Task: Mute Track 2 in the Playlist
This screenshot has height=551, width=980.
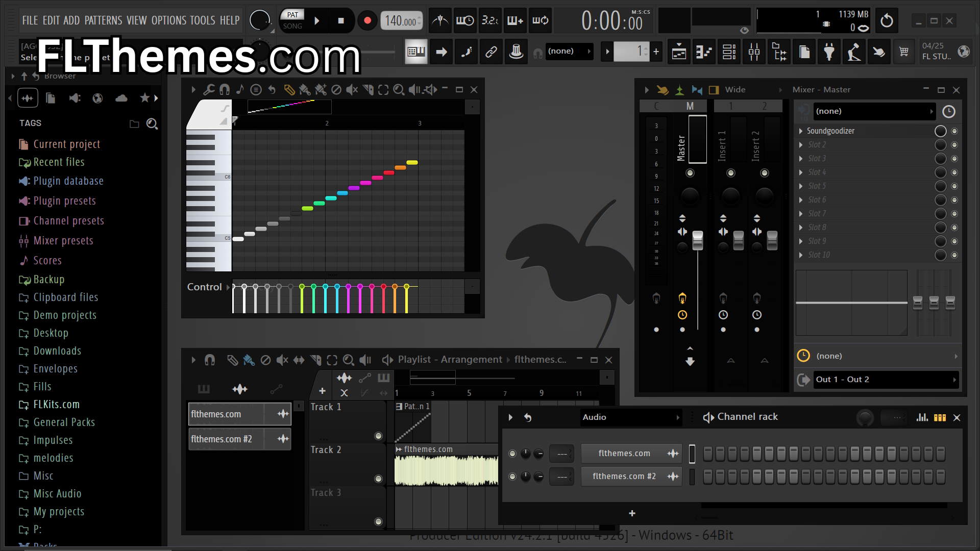Action: coord(378,479)
